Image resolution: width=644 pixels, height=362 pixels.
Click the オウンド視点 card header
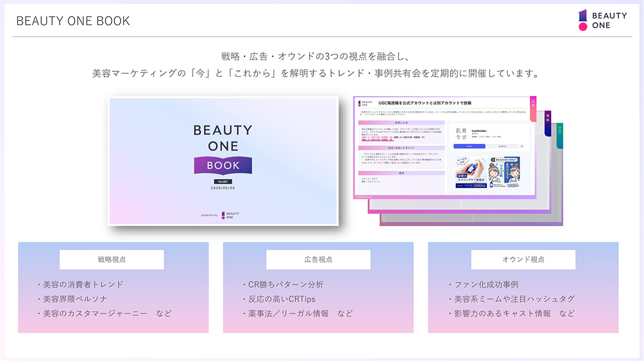pyautogui.click(x=523, y=260)
